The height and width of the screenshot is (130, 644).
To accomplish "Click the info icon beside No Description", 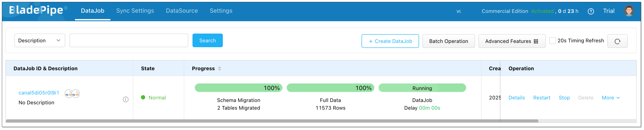I will [125, 100].
